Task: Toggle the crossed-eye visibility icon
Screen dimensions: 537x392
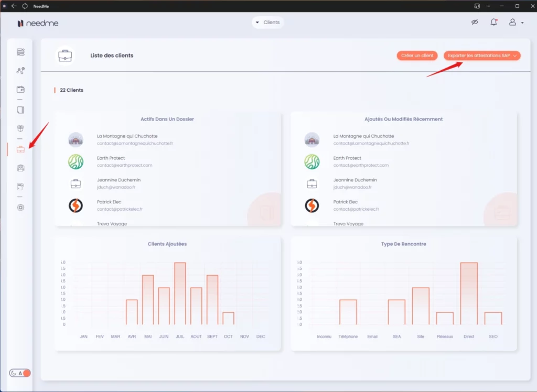Action: coord(475,23)
